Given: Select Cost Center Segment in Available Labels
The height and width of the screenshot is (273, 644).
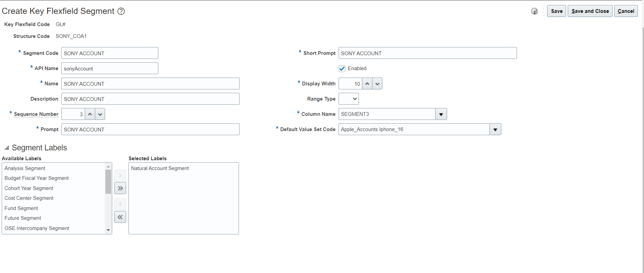Looking at the screenshot, I should pos(29,198).
